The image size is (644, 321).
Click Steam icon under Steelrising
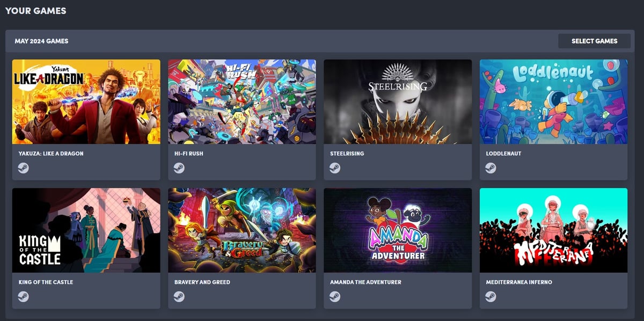click(x=335, y=168)
